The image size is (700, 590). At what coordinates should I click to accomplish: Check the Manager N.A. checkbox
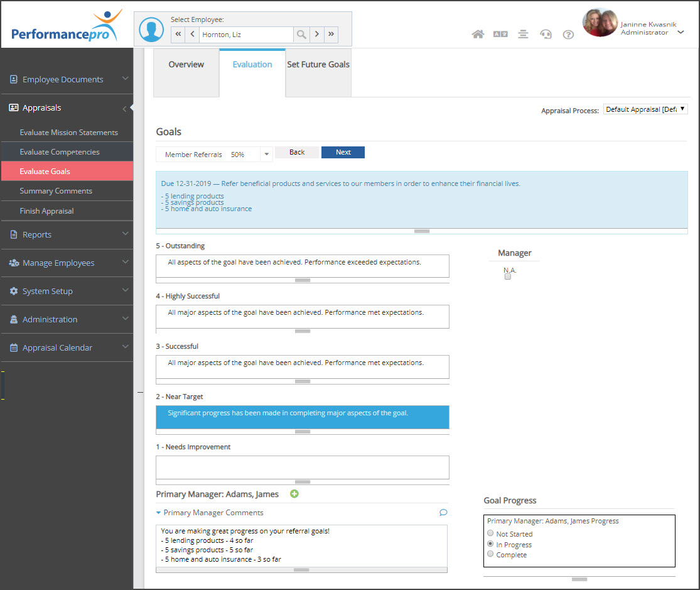point(508,276)
